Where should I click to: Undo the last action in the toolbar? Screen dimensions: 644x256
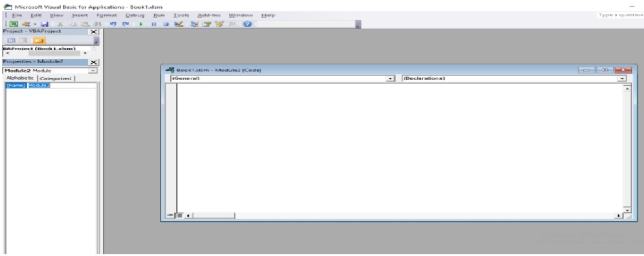point(114,24)
